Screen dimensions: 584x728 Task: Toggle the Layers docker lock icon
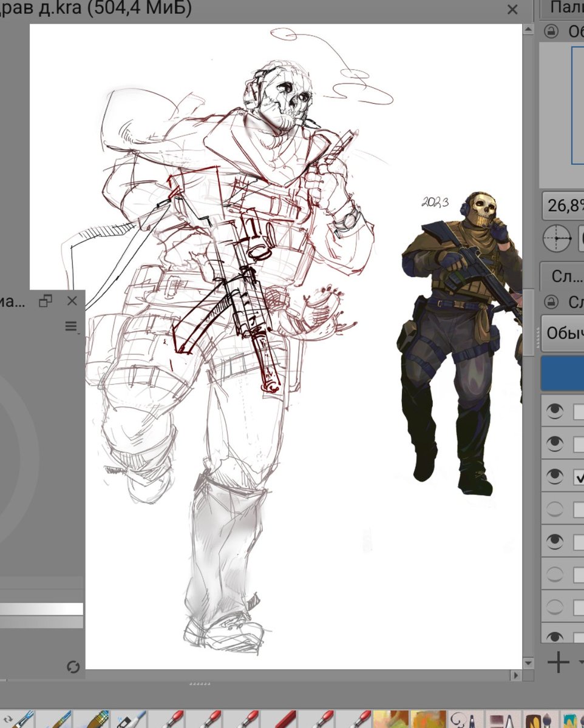click(551, 302)
